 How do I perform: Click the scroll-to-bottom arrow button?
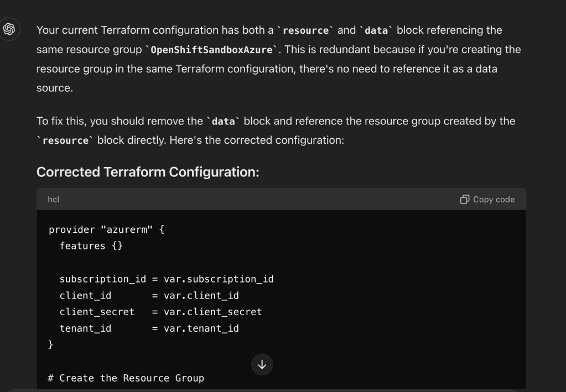point(262,364)
